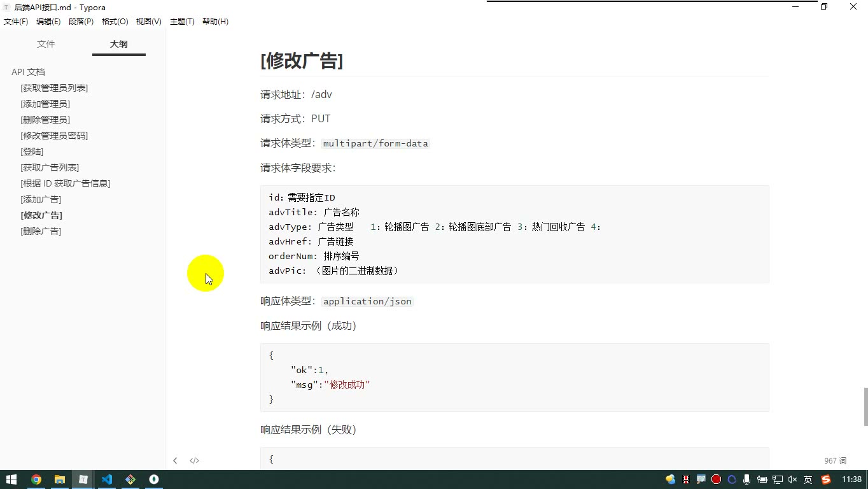Go to [获取管理员列表] outline entry

[x=54, y=88]
